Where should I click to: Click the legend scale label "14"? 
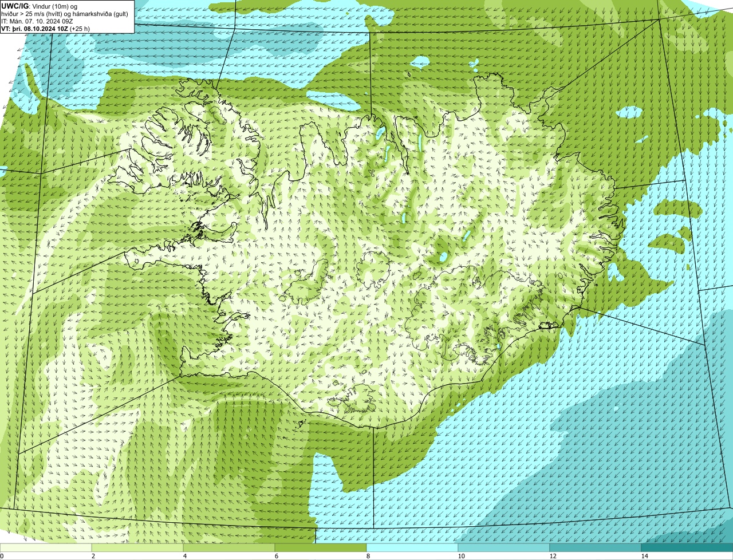click(644, 556)
